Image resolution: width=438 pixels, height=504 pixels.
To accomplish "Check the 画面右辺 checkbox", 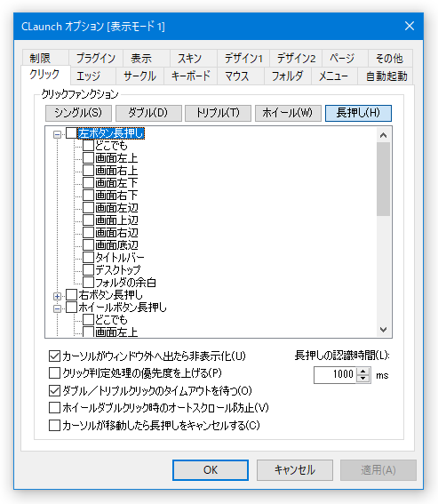I will tap(88, 232).
